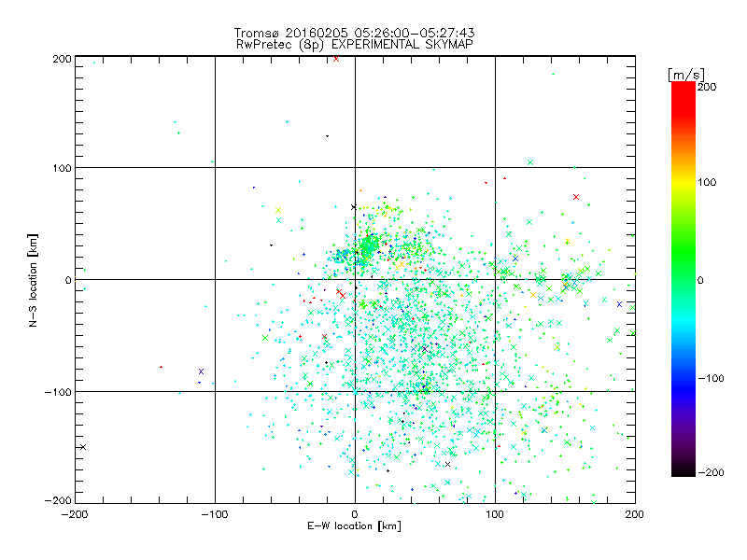The image size is (747, 560).
Task: Click the N-S axis '0' tick label
Action: tap(68, 280)
